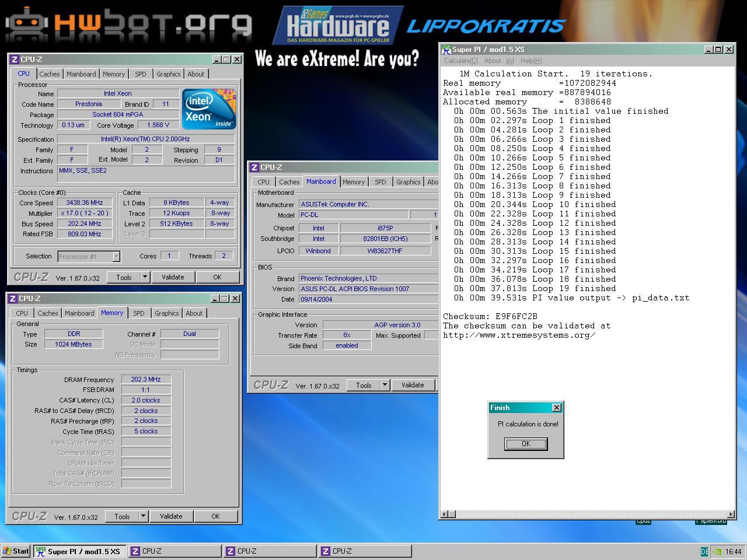Click the Intel Xeon inside logo
This screenshot has width=747, height=560.
point(209,109)
